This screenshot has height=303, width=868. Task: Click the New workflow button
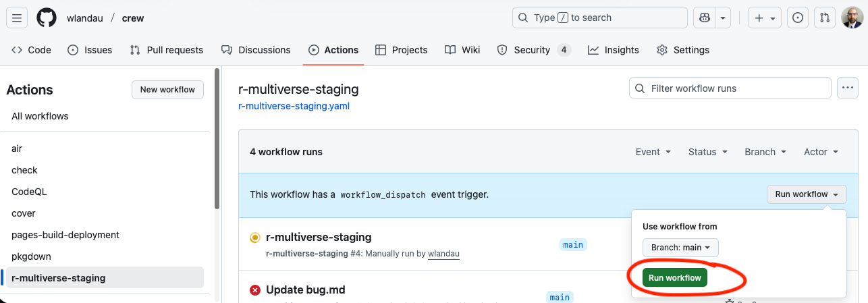(167, 90)
